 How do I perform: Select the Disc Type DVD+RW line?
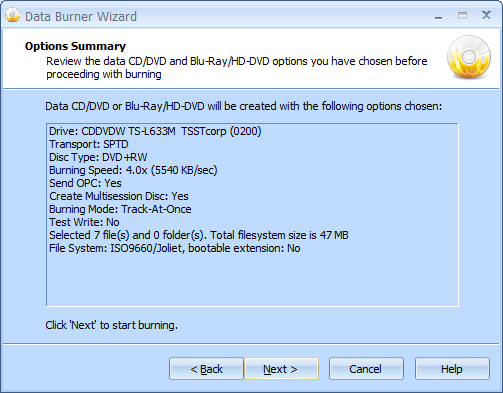click(x=98, y=157)
